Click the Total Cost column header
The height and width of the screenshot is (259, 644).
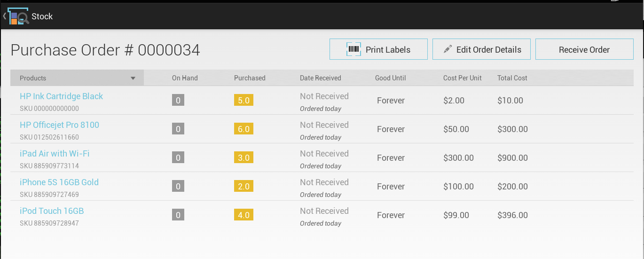[512, 78]
